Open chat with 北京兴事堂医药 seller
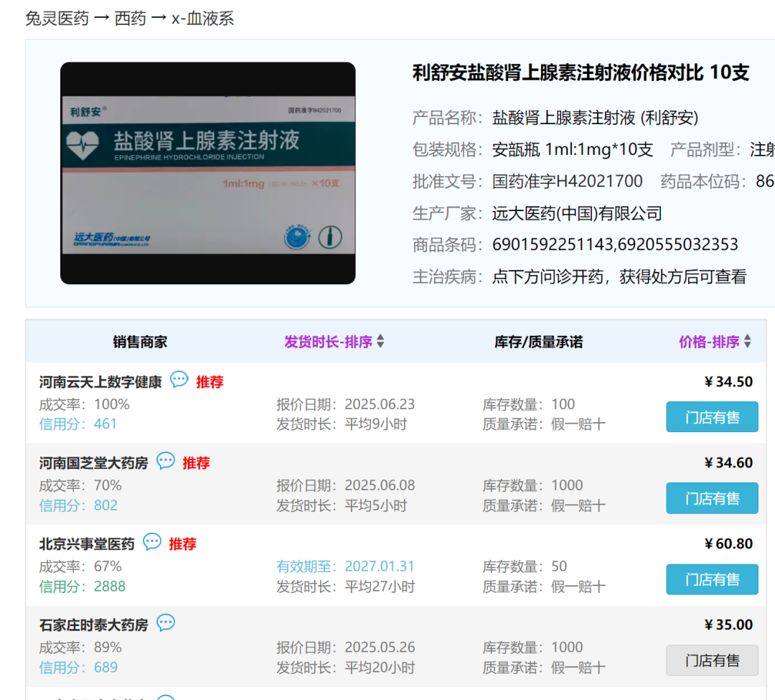This screenshot has height=700, width=775. (x=151, y=542)
